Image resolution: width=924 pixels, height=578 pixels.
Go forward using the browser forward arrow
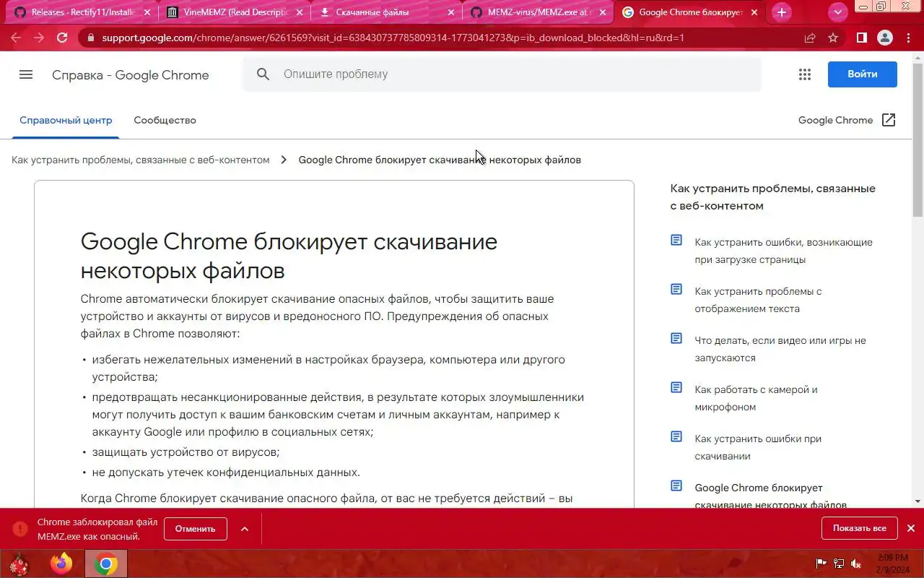(39, 38)
